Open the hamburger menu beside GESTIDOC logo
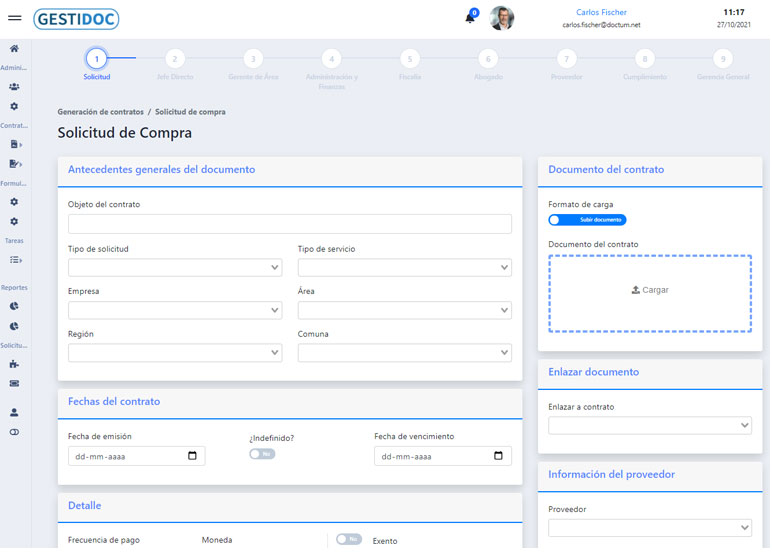Image resolution: width=772 pixels, height=552 pixels. pos(15,18)
